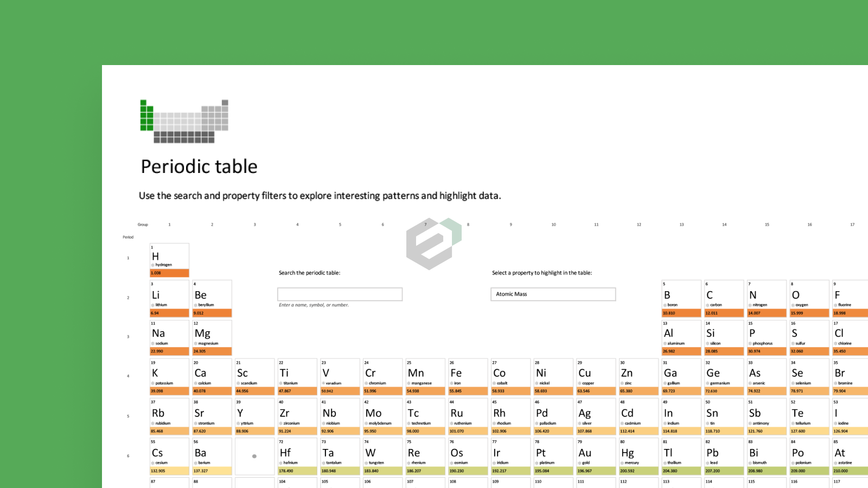The height and width of the screenshot is (488, 868).
Task: Select the Zn zinc element symbol
Action: [627, 373]
